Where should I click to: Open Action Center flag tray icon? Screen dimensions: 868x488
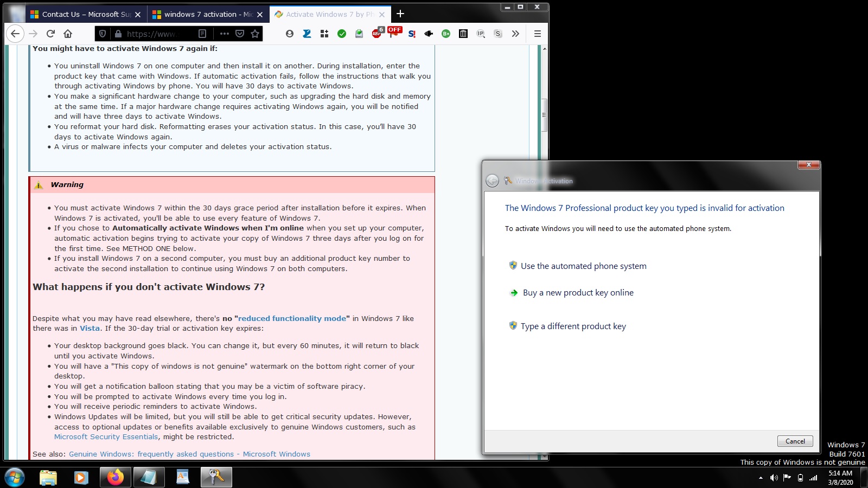[x=787, y=478]
